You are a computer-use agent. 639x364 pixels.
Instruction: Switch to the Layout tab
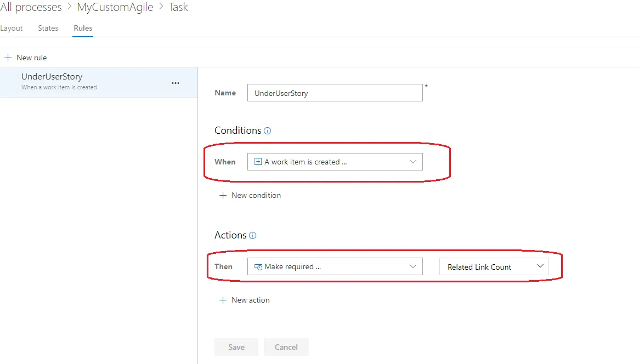tap(12, 28)
